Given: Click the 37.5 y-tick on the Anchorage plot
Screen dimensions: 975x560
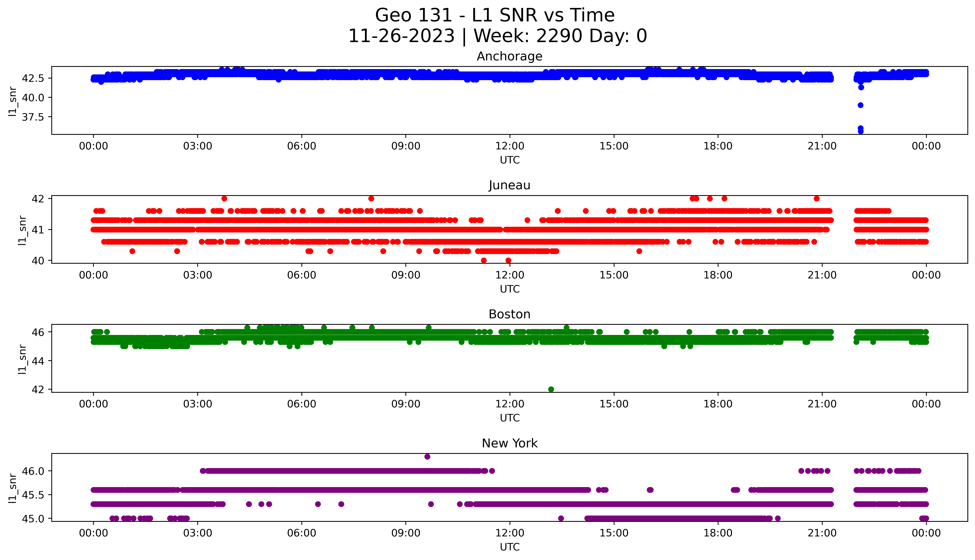Looking at the screenshot, I should [x=33, y=117].
